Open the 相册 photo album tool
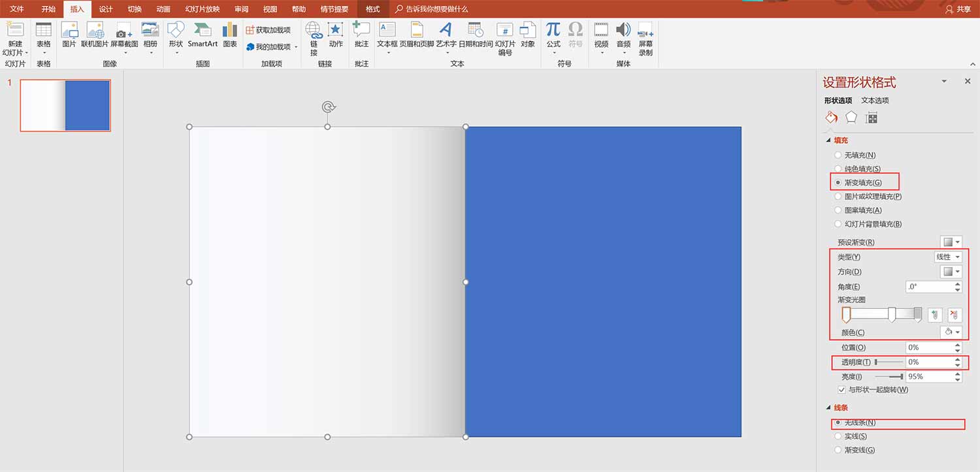Screen dimensions: 980x472 pyautogui.click(x=150, y=29)
